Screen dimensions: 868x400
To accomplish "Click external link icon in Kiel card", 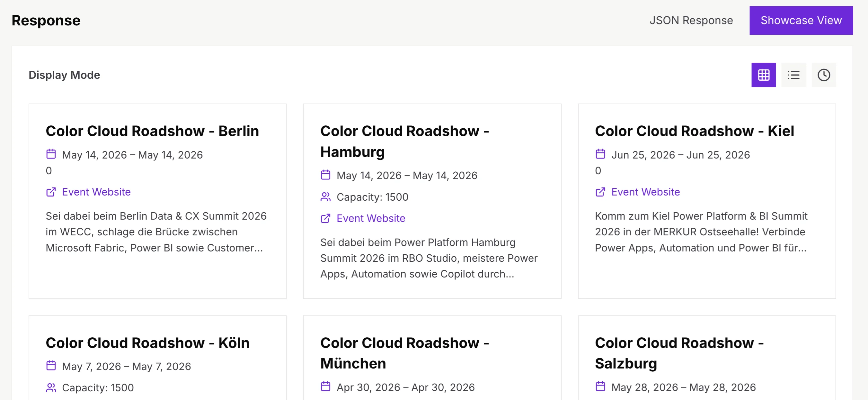I will tap(600, 192).
